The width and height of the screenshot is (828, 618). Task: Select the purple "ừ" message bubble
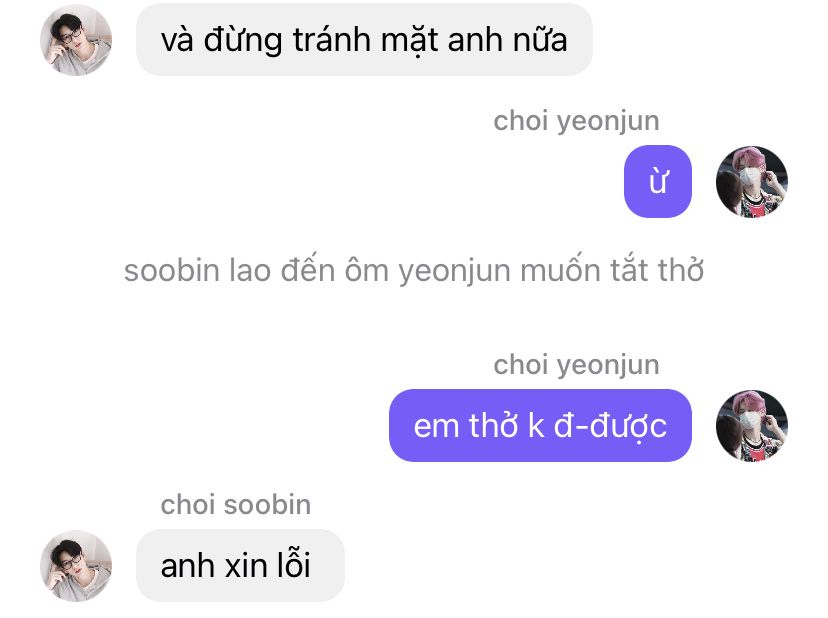658,182
